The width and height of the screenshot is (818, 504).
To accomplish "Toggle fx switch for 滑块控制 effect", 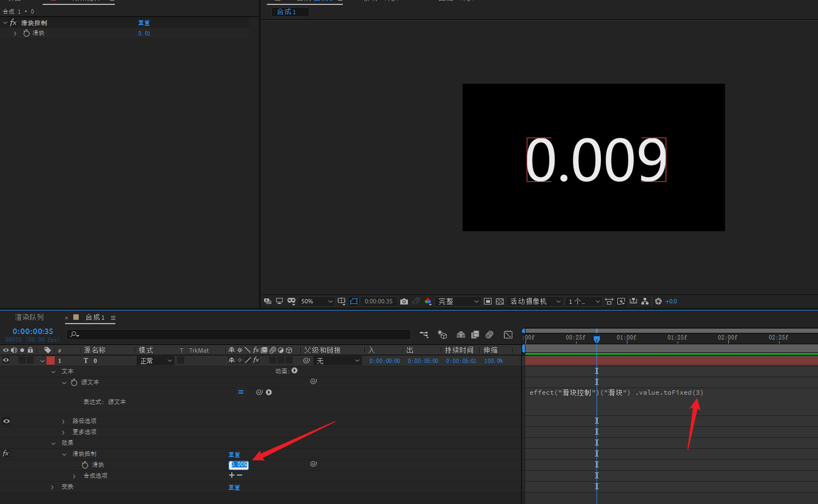I will (x=6, y=453).
